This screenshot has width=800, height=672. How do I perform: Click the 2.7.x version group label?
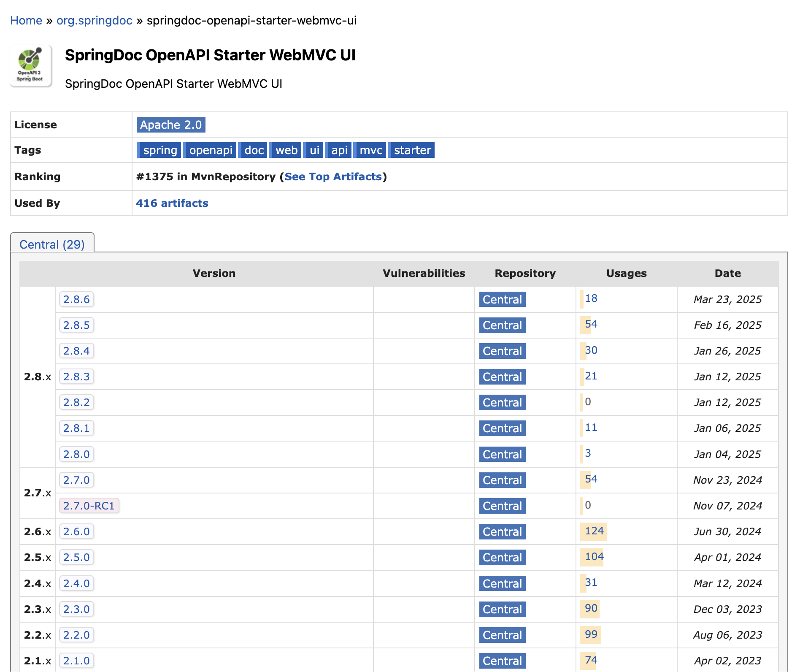click(x=38, y=493)
